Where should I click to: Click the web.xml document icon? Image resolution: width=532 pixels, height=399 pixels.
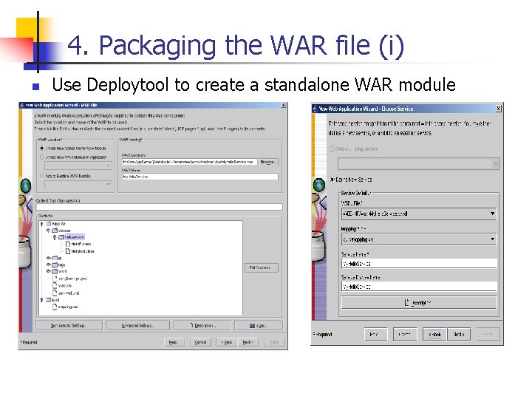[55, 286]
